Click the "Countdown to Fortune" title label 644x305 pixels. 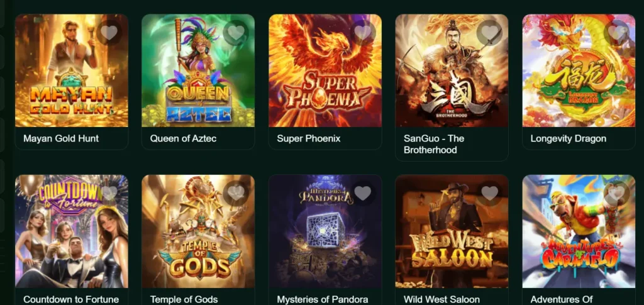click(x=71, y=299)
